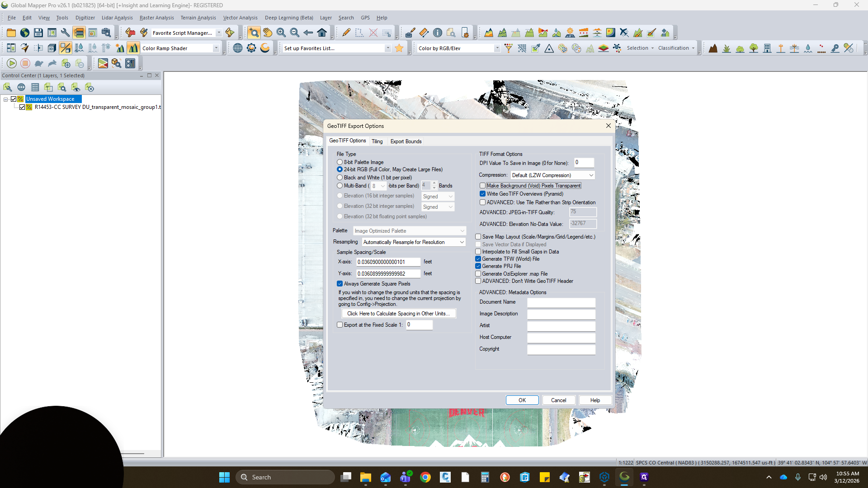Screen dimensions: 868x488
Task: Confirm the export with OK
Action: (522, 400)
